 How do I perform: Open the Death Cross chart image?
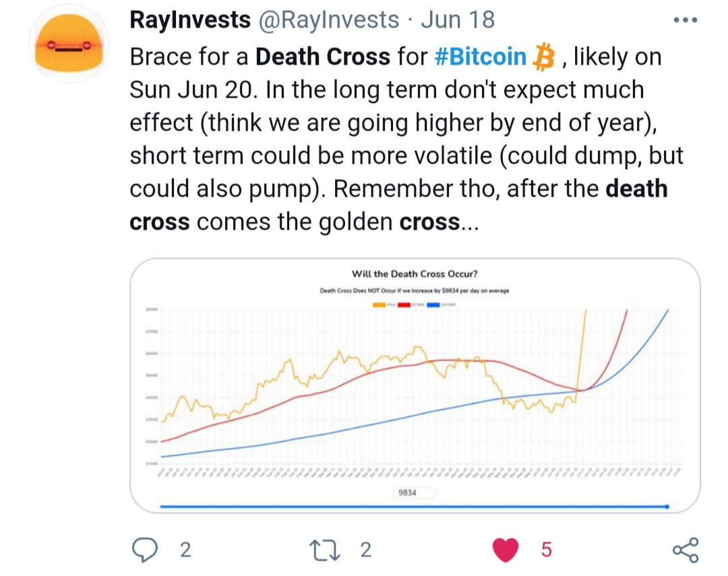click(415, 385)
